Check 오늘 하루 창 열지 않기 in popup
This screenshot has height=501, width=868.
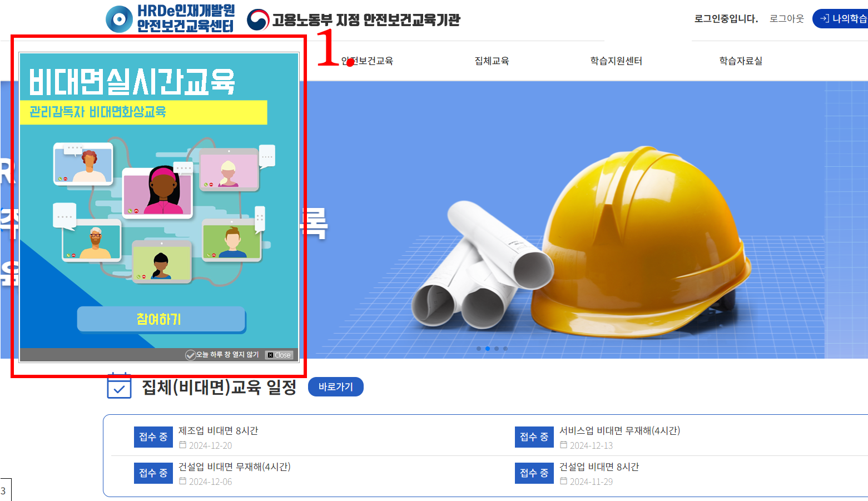pyautogui.click(x=191, y=355)
